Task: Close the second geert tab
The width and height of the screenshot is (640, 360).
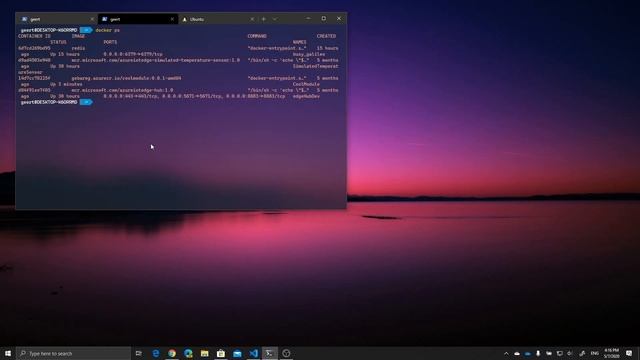Action: [172, 19]
